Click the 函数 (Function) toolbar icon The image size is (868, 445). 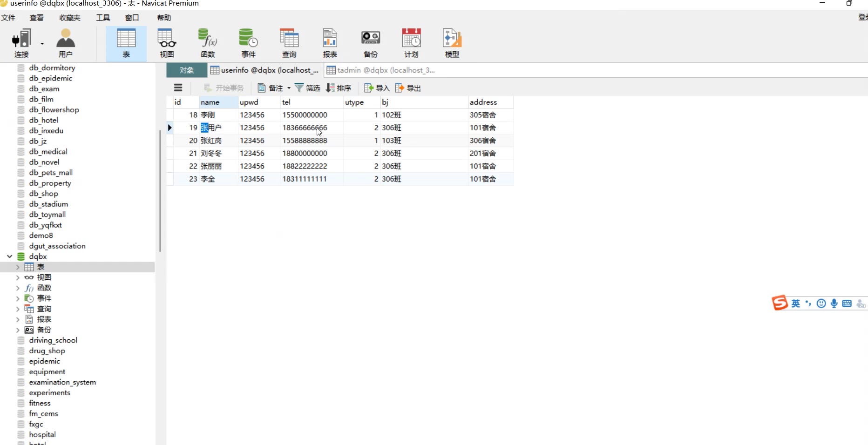pyautogui.click(x=208, y=43)
